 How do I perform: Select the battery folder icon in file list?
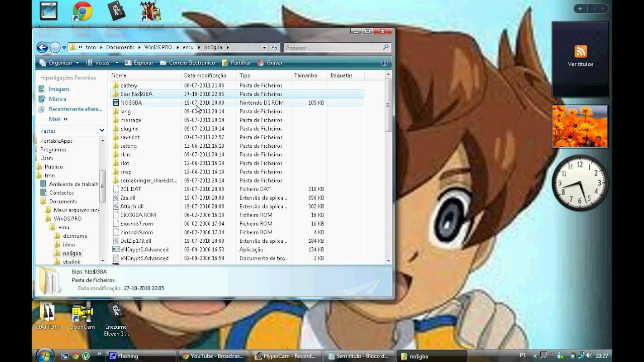point(116,85)
